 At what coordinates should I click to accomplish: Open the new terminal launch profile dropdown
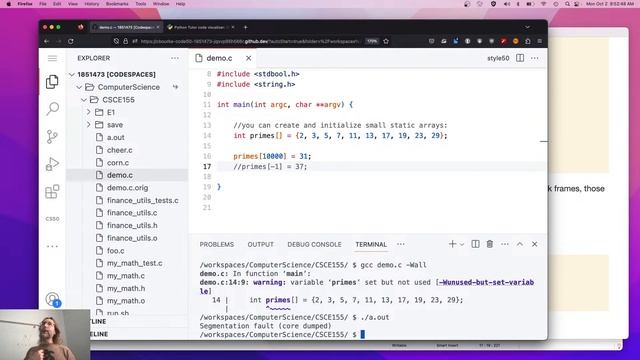click(x=462, y=244)
